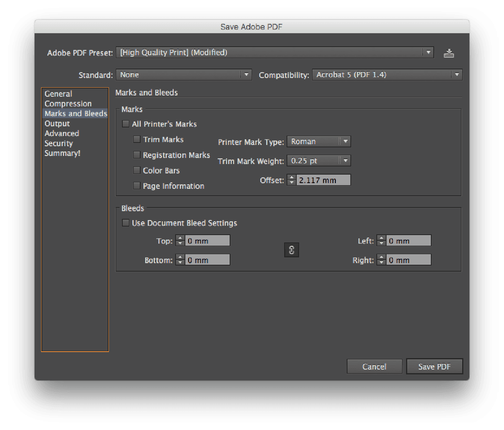Enable All Printer's Marks

[126, 124]
